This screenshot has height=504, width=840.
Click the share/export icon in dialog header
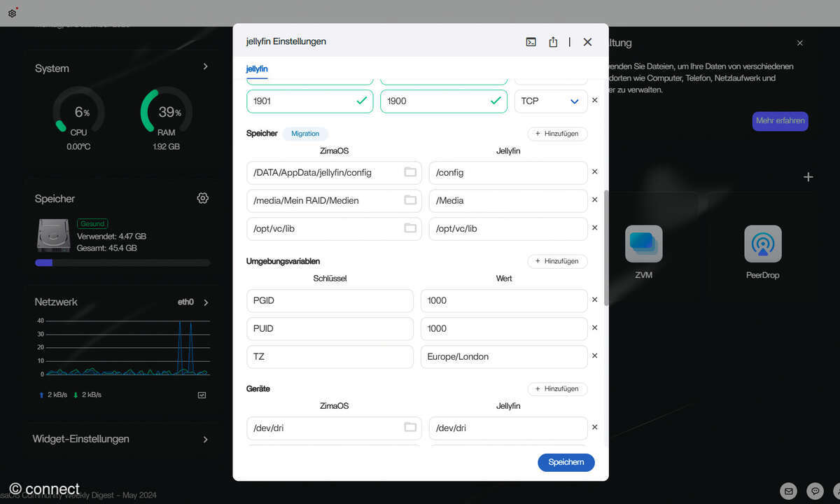pyautogui.click(x=553, y=41)
